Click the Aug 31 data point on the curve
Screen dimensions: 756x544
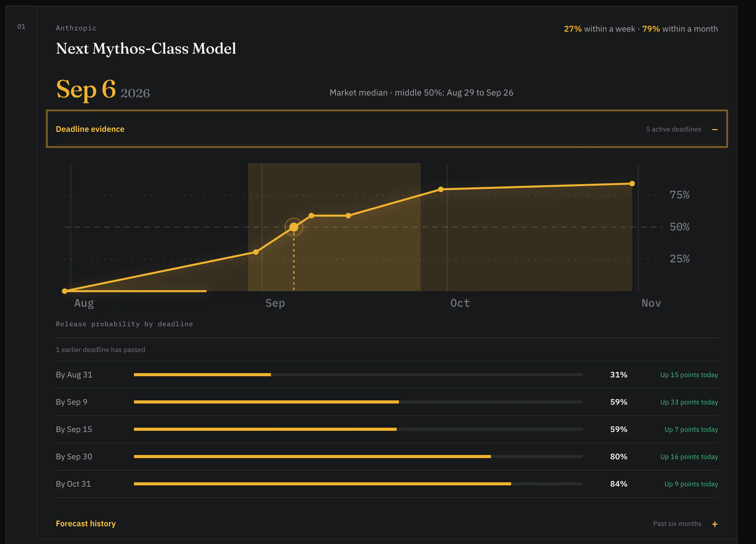coord(256,252)
